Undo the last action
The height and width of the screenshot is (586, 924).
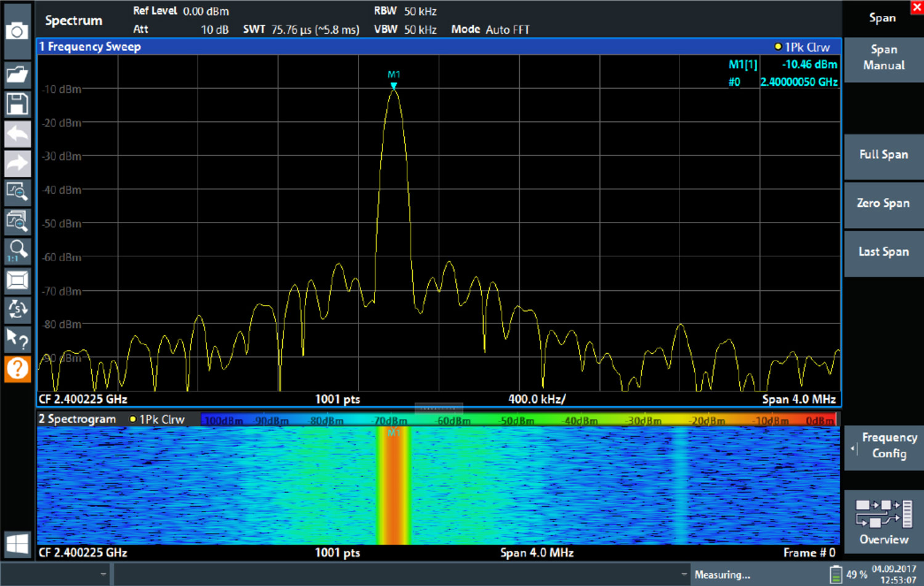(17, 134)
